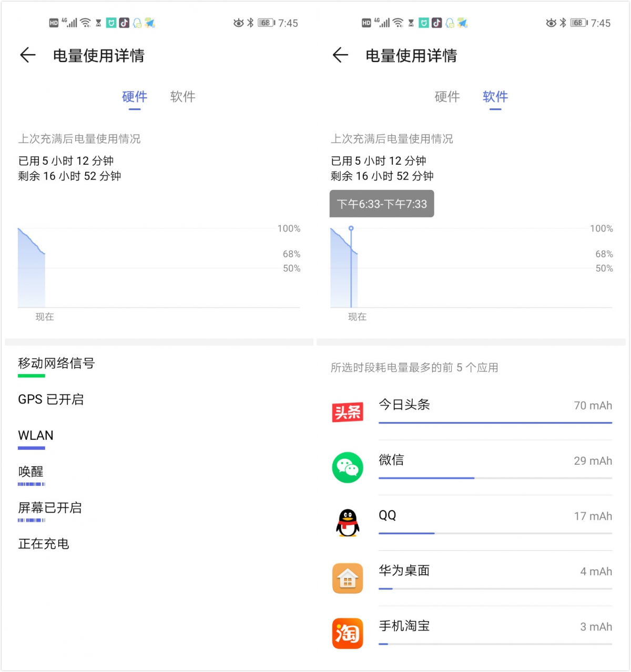
Task: Tap the Bluetooth icon in the status bar
Action: tap(250, 23)
